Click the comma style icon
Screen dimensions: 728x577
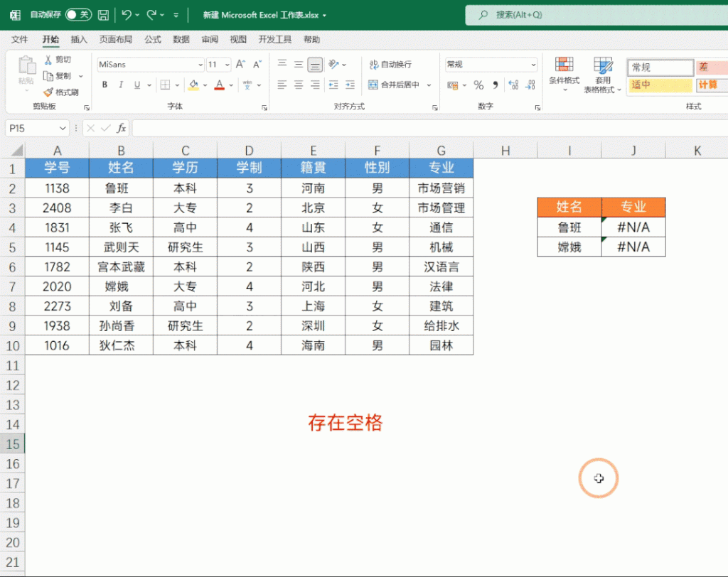point(496,85)
